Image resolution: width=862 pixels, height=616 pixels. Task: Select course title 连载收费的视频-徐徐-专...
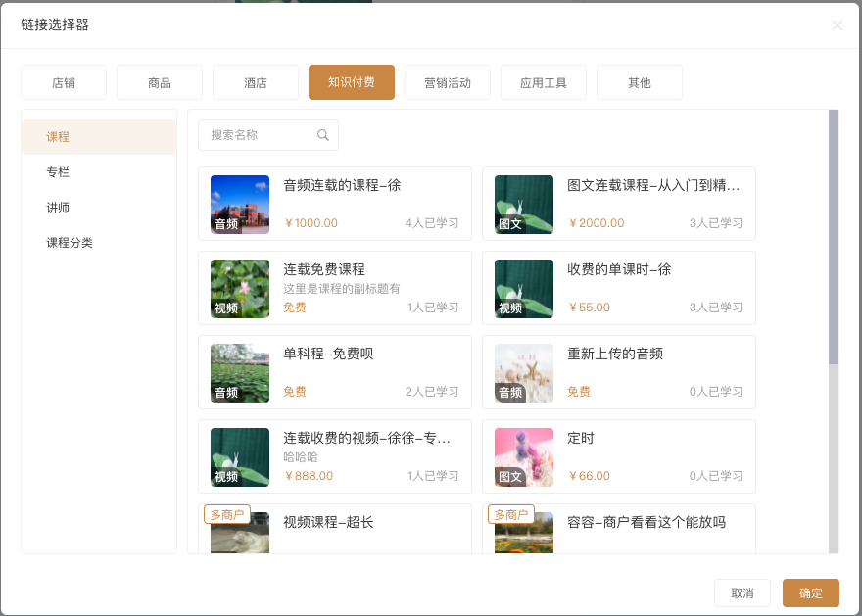coord(366,438)
